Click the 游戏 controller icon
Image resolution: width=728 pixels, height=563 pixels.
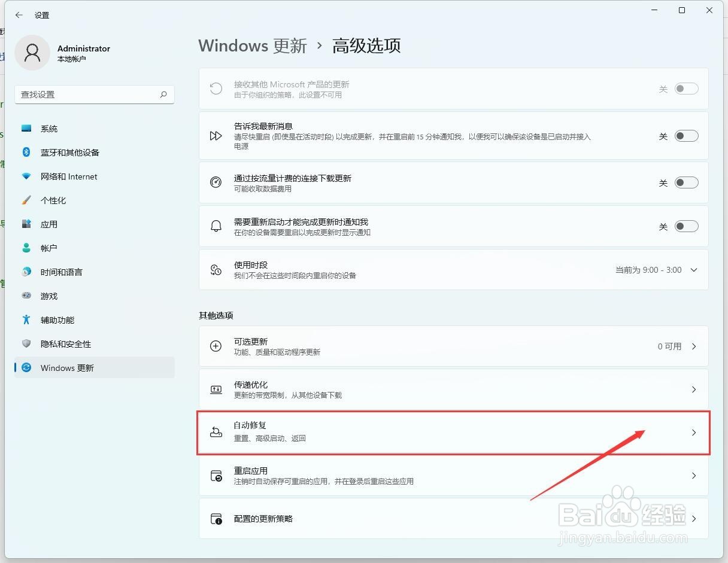pos(26,296)
